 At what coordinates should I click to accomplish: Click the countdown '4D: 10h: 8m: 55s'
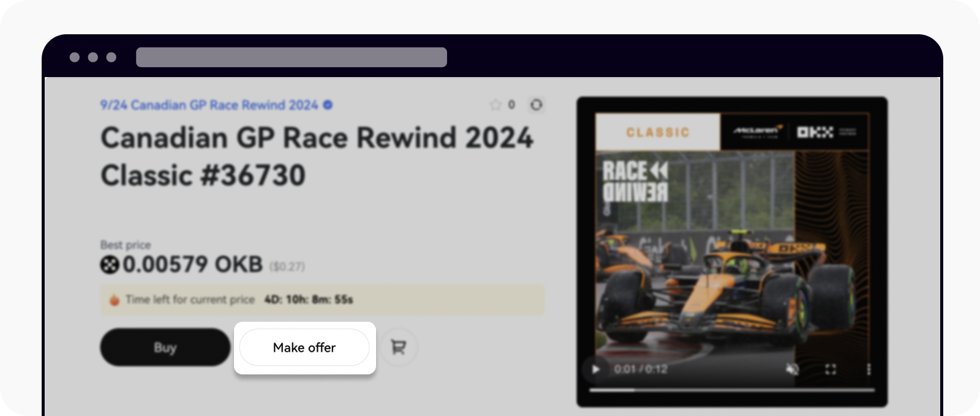pyautogui.click(x=309, y=300)
